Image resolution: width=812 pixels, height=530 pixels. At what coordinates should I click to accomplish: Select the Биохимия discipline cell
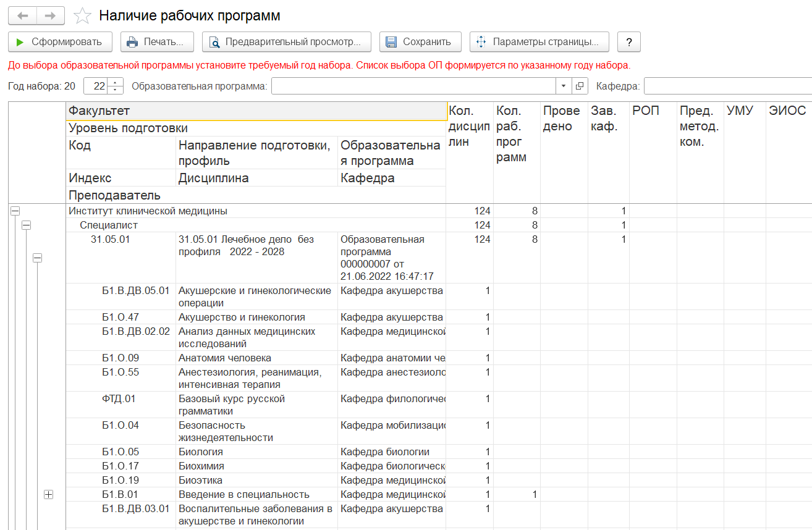point(256,466)
